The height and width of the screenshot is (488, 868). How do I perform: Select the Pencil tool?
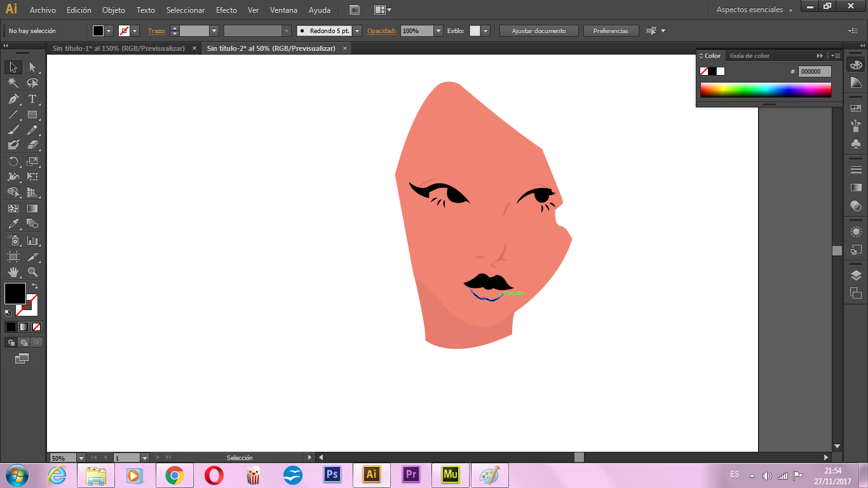(x=32, y=130)
